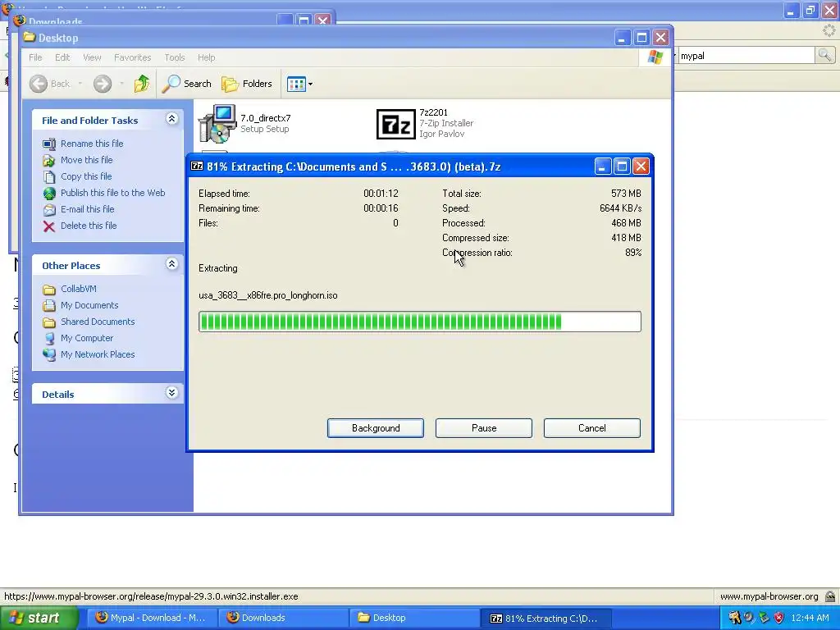
Task: Click the browser search magnifier button
Action: click(824, 55)
